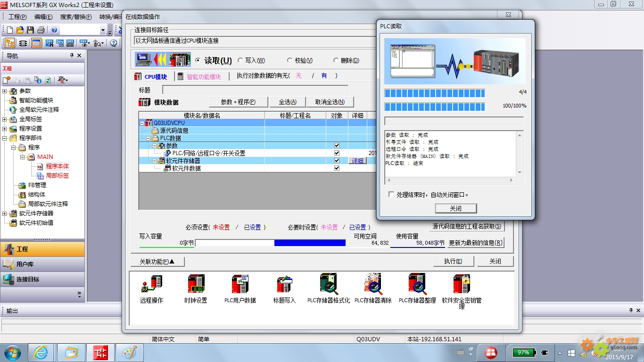This screenshot has width=644, height=362.
Task: Open the 编辑(E) menu
Action: 43,17
